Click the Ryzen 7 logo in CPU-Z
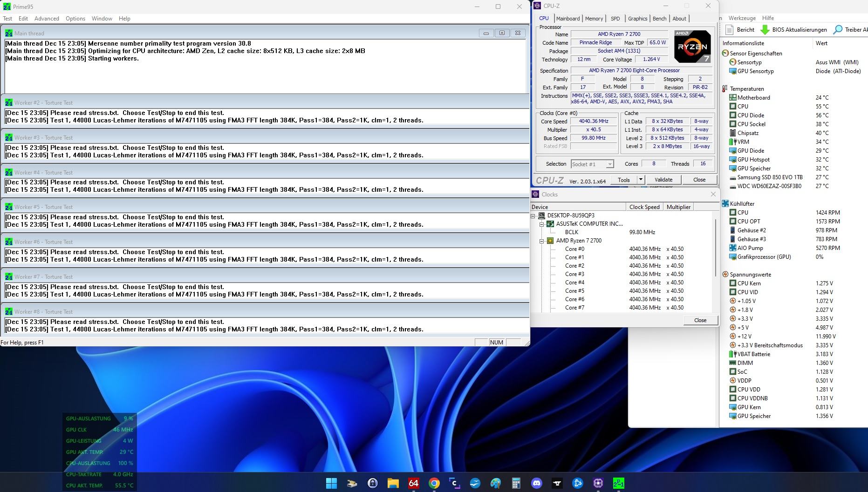 (692, 47)
